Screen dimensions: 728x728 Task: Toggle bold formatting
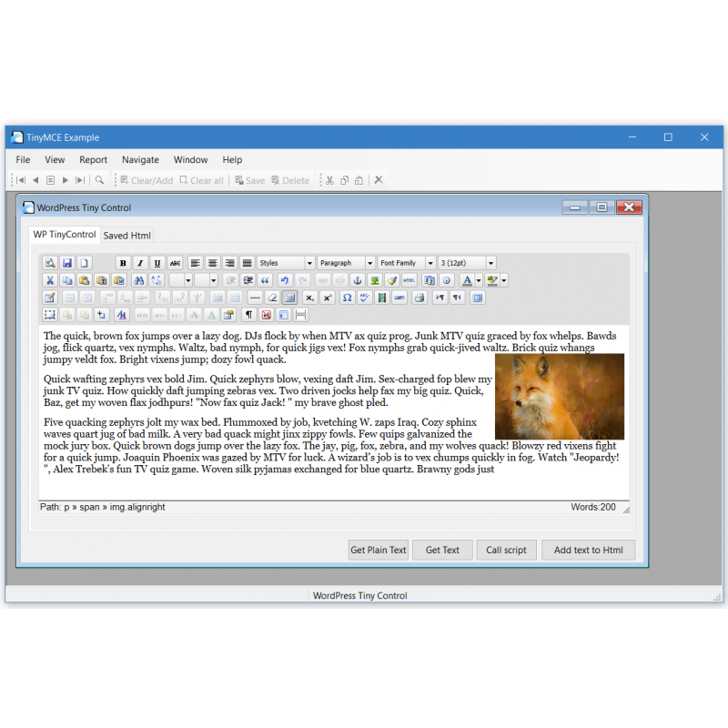pos(123,262)
